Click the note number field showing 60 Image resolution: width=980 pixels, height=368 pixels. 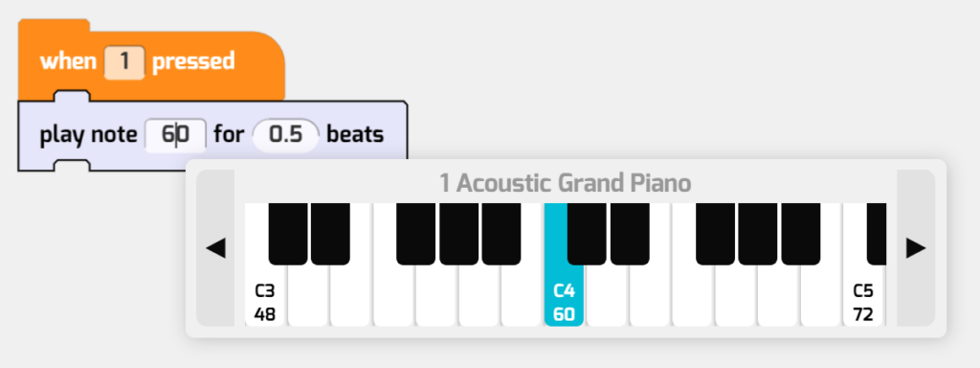pyautogui.click(x=175, y=134)
